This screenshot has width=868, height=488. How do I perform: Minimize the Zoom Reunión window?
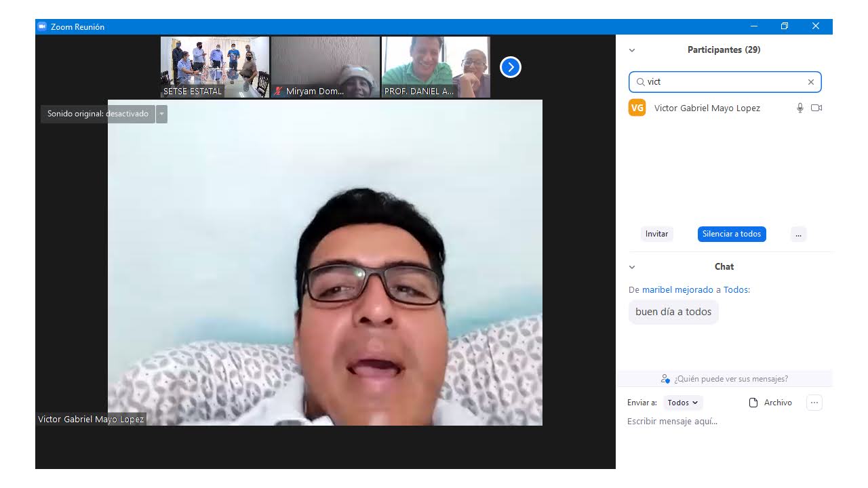click(754, 26)
